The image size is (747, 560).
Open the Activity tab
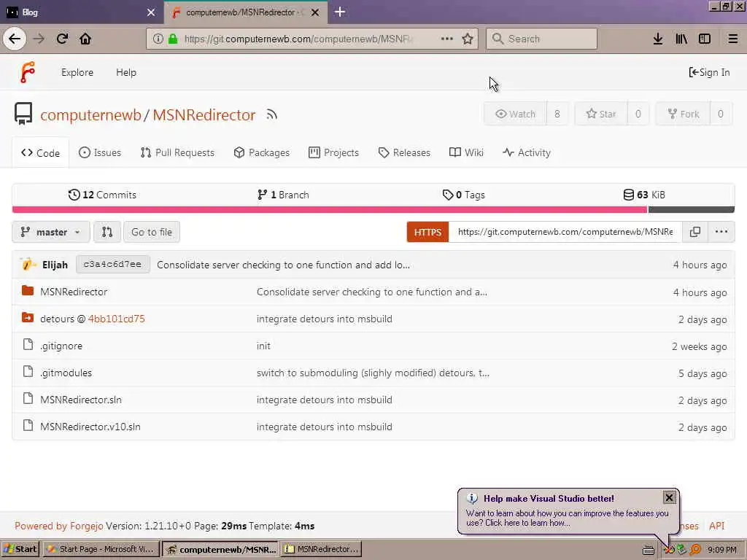tap(527, 153)
